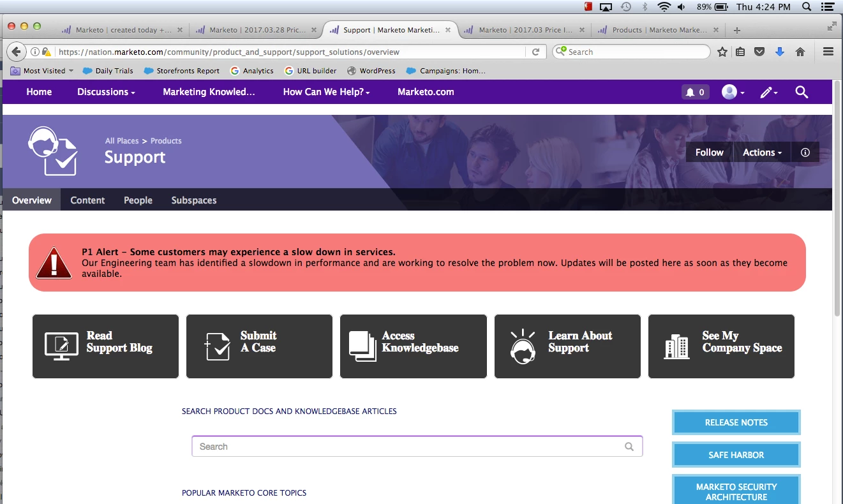Open the downloads arrow icon
Screen dimensions: 843x504
tap(779, 52)
